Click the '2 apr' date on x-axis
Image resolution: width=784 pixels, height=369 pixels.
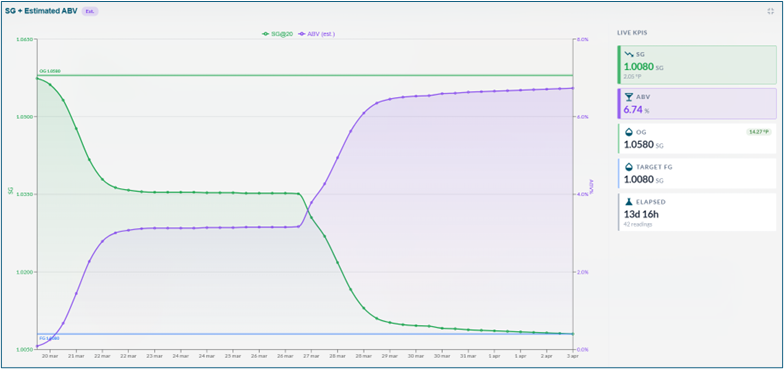pyautogui.click(x=546, y=356)
